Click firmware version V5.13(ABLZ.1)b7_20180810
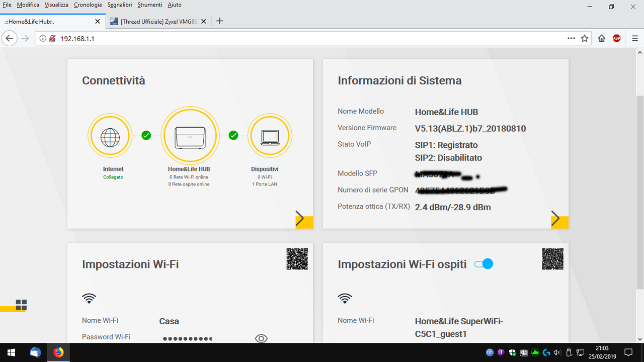This screenshot has height=362, width=644. [470, 129]
